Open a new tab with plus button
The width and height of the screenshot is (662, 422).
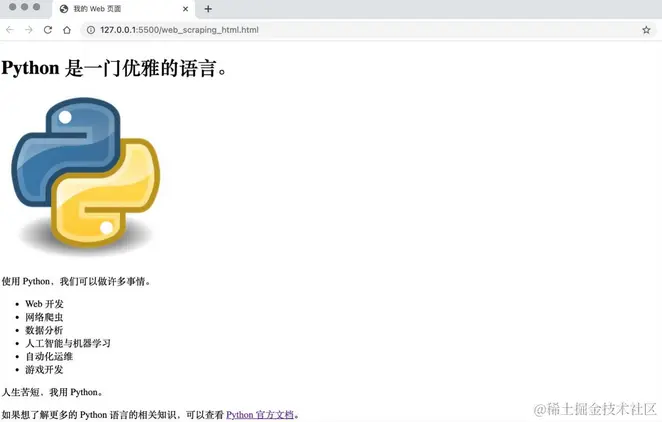(x=208, y=9)
